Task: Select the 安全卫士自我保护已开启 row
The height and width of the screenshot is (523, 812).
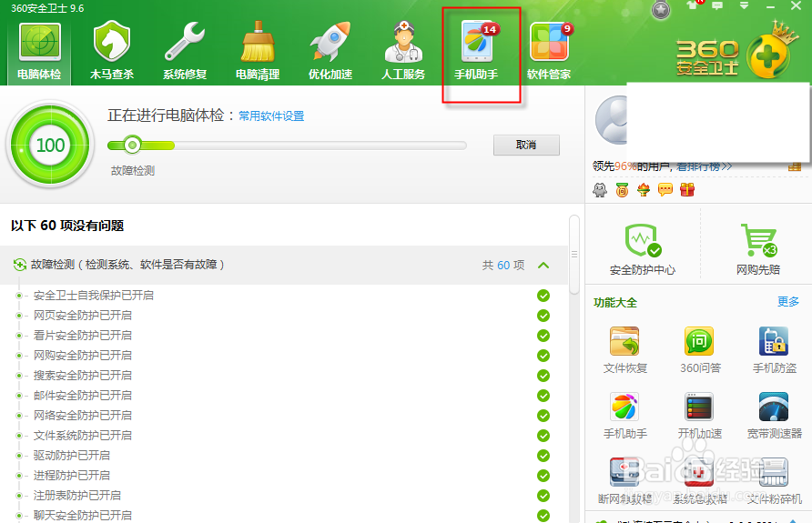Action: [284, 296]
